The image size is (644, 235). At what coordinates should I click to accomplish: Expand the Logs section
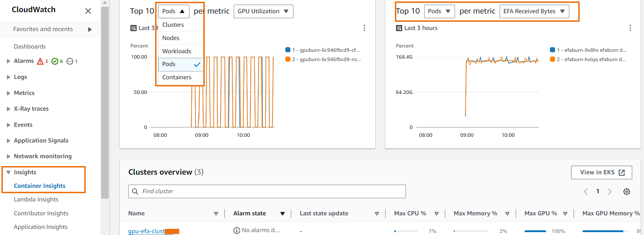8,77
